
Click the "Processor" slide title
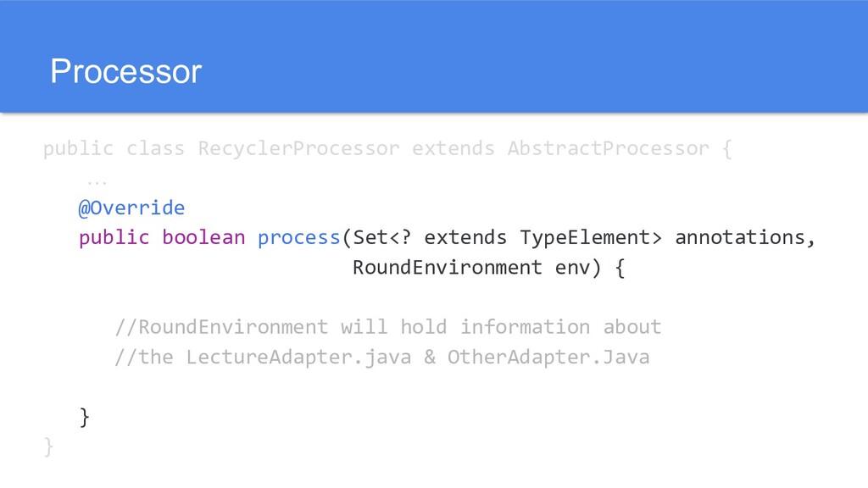point(125,72)
